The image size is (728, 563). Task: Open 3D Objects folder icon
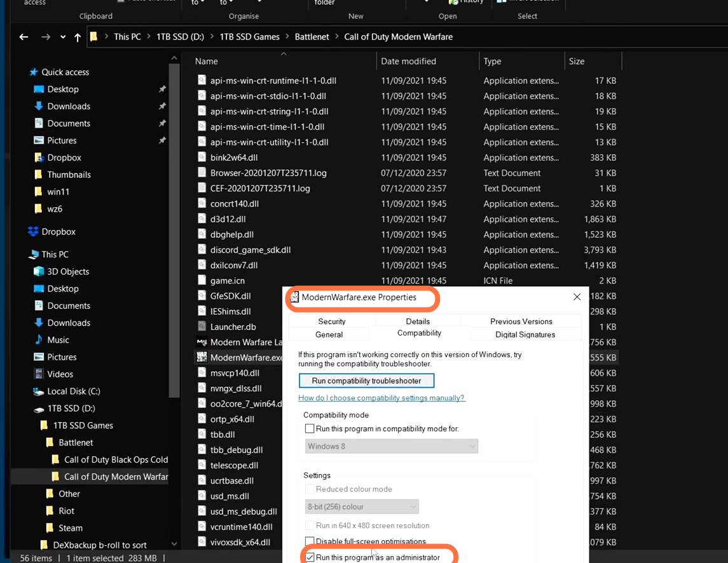(39, 271)
